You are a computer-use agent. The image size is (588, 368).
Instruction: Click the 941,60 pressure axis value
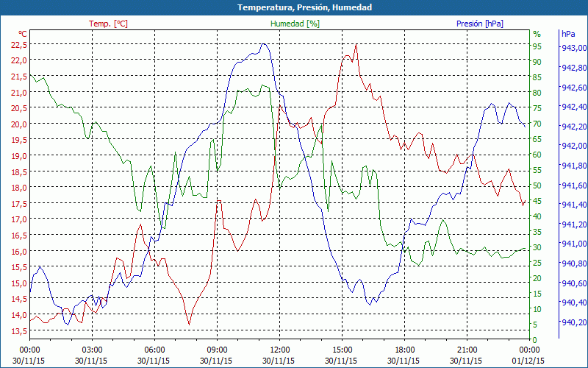pyautogui.click(x=573, y=185)
